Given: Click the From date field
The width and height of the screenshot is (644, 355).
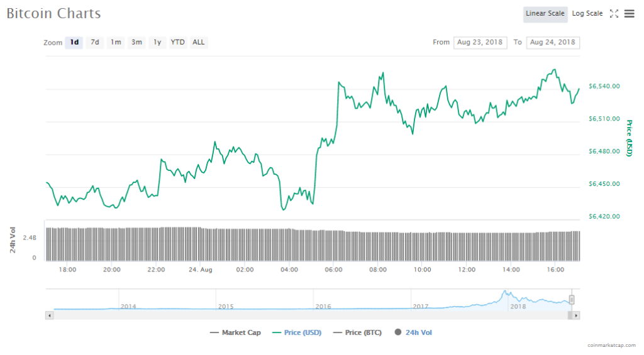Looking at the screenshot, I should [480, 43].
